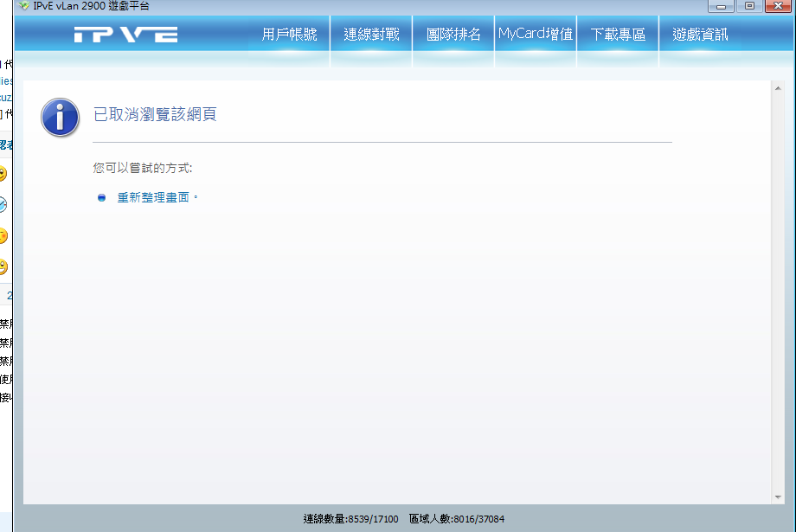Image resolution: width=796 pixels, height=532 pixels.
Task: Select the MyCard增值 tab
Action: point(536,35)
